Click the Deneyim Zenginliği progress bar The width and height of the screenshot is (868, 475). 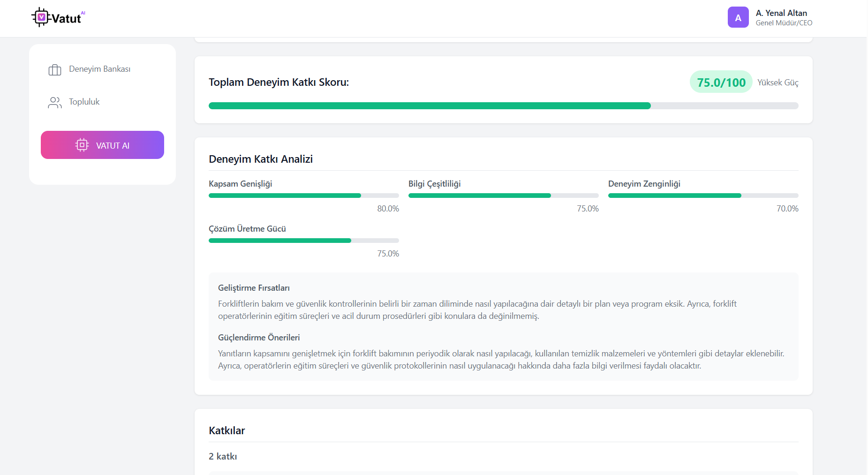(x=703, y=196)
